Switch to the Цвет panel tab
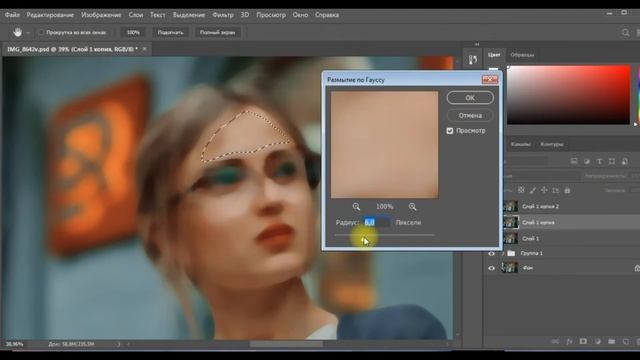640x360 pixels. (494, 54)
